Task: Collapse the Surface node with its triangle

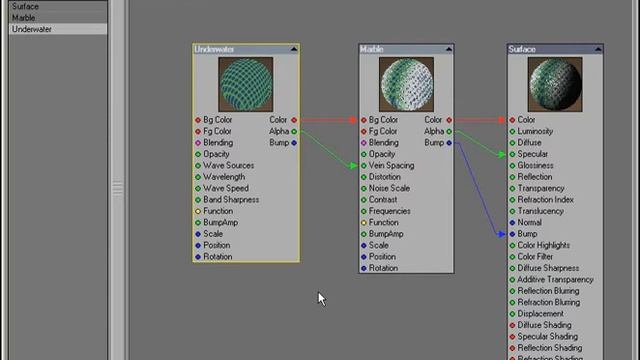Action: (598, 49)
